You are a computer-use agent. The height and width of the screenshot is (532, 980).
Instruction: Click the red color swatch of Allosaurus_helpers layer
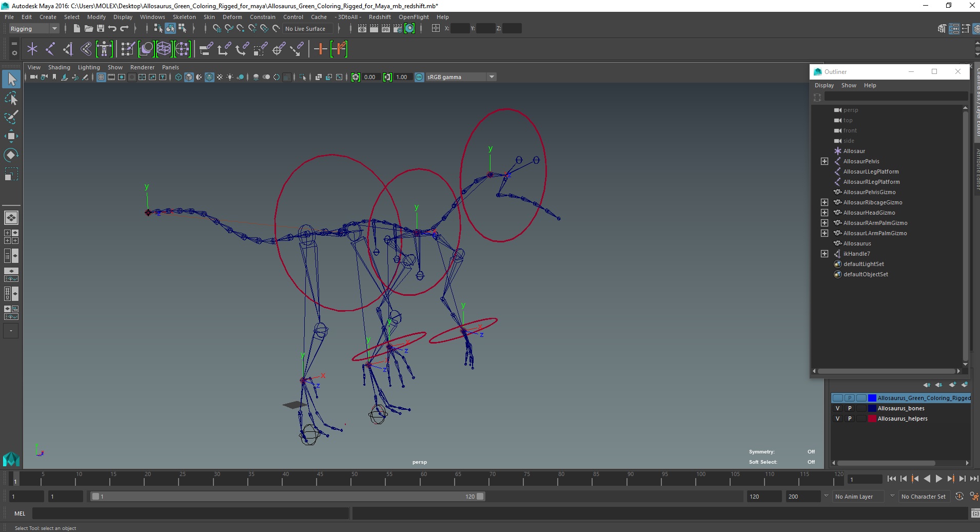click(872, 419)
